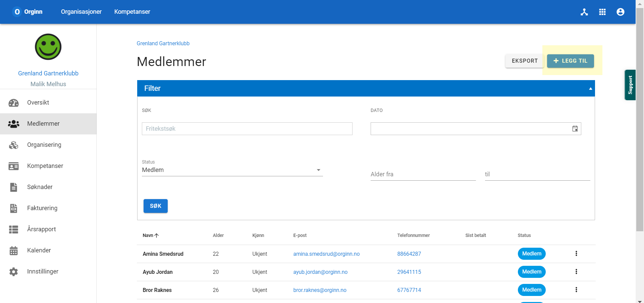Image resolution: width=644 pixels, height=303 pixels.
Task: Click the green smiley club avatar
Action: coord(48,47)
